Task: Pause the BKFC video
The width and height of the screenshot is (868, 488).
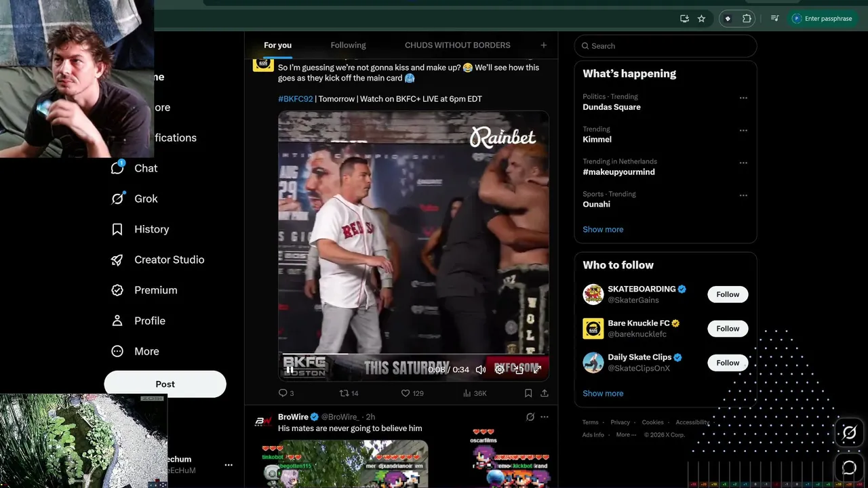Action: point(290,369)
